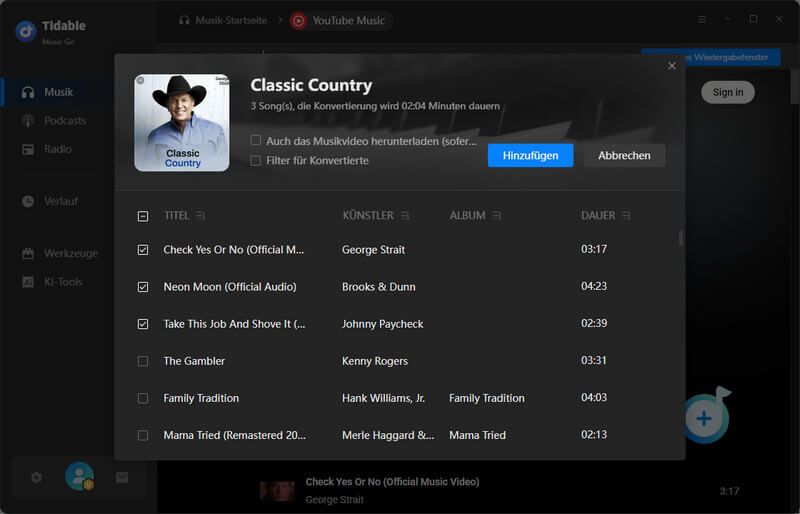Viewport: 800px width, 514px height.
Task: Uncheck Take This Job And Shove It checkbox
Action: (143, 324)
